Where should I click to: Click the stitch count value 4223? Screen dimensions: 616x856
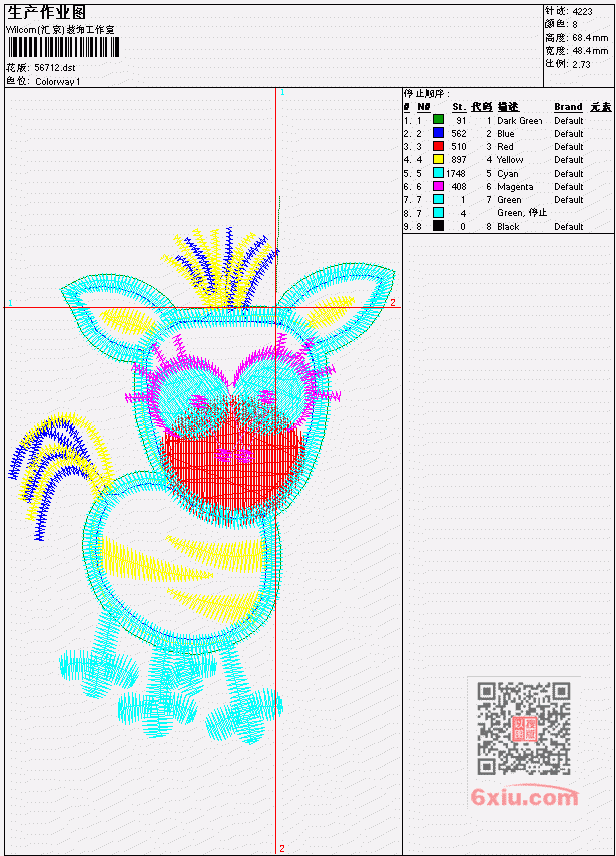point(583,11)
